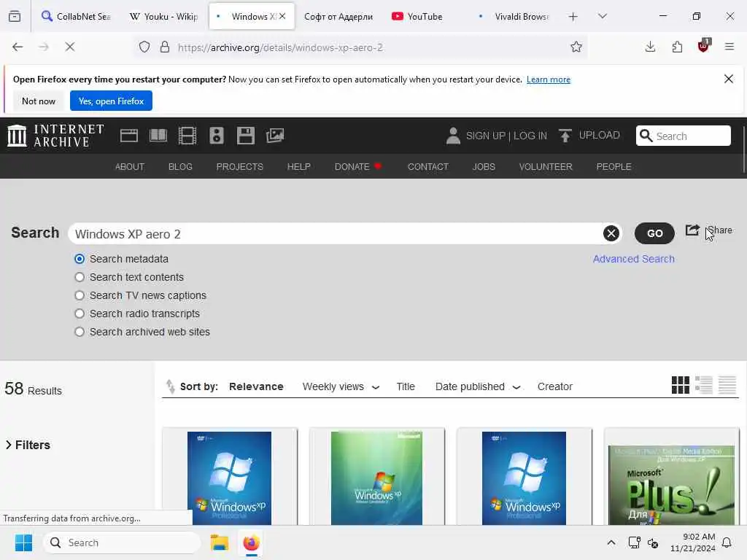Expand the Filters section
This screenshot has height=560, width=747.
click(x=28, y=445)
